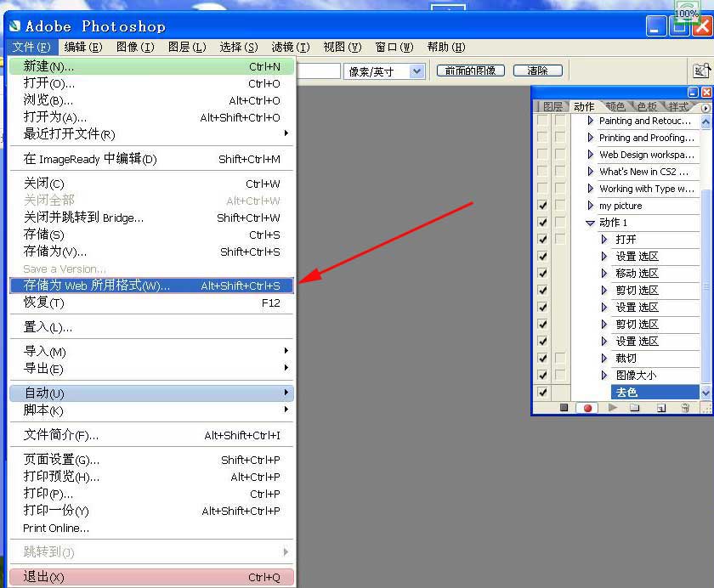Open the 最近打开文件(R) submenu
The height and width of the screenshot is (588, 714).
[x=151, y=133]
